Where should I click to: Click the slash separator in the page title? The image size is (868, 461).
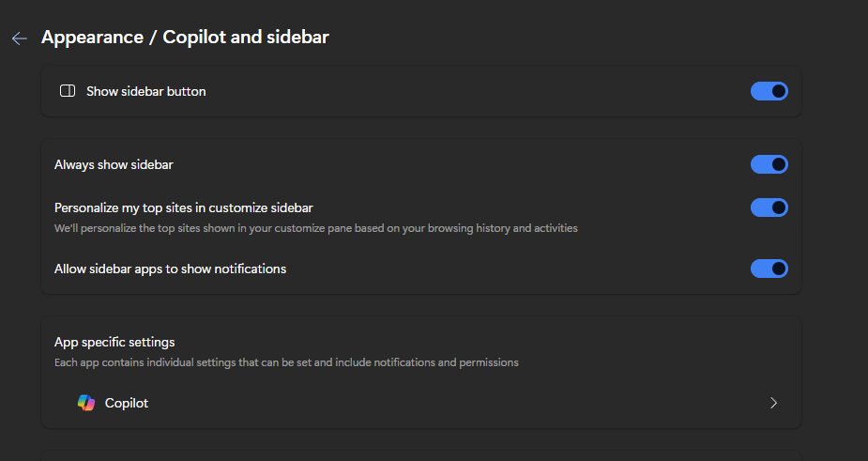pyautogui.click(x=153, y=38)
